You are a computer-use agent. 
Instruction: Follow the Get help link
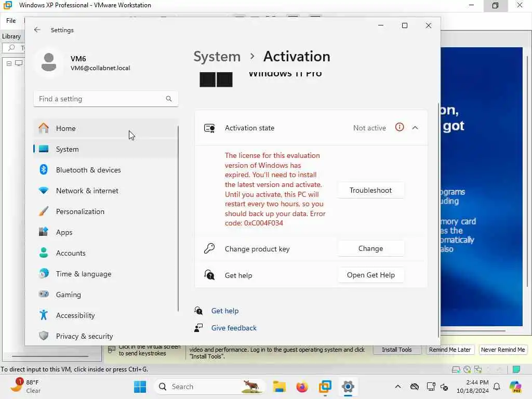[x=225, y=311]
